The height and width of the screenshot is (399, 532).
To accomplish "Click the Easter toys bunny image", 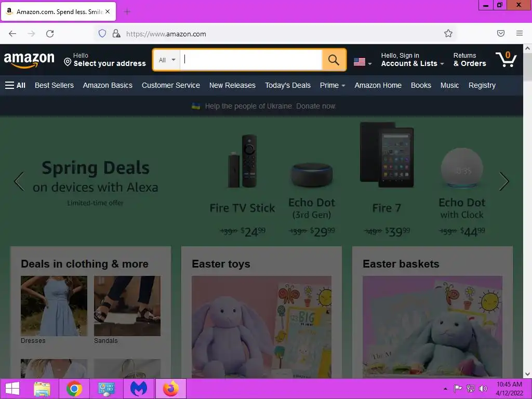I will coord(261,327).
